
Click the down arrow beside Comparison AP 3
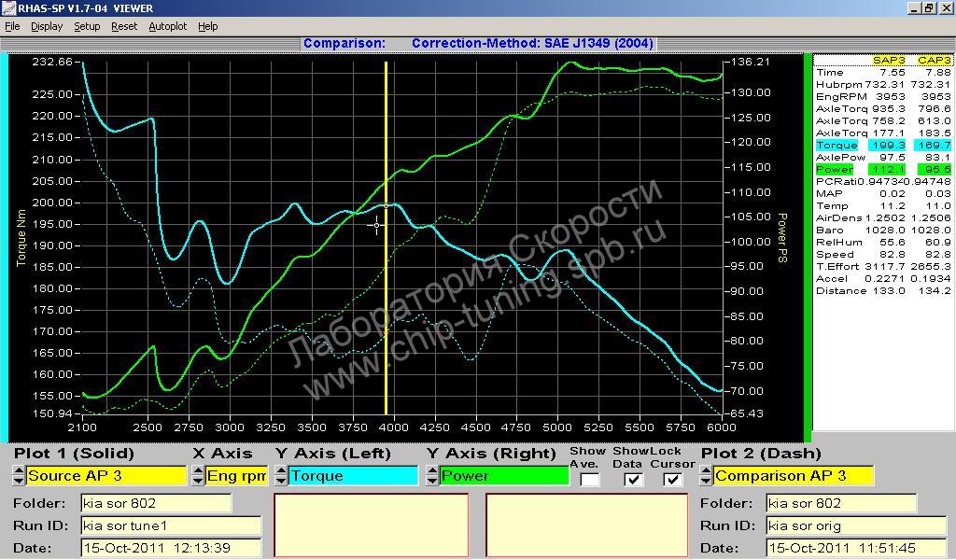tap(707, 481)
